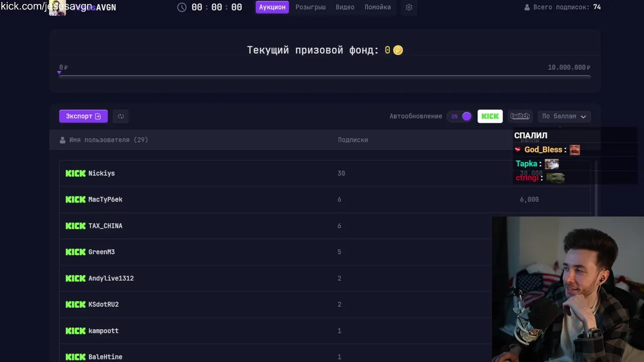Click the KICK logo beside Andylive1312
This screenshot has height=362, width=644.
[75, 278]
